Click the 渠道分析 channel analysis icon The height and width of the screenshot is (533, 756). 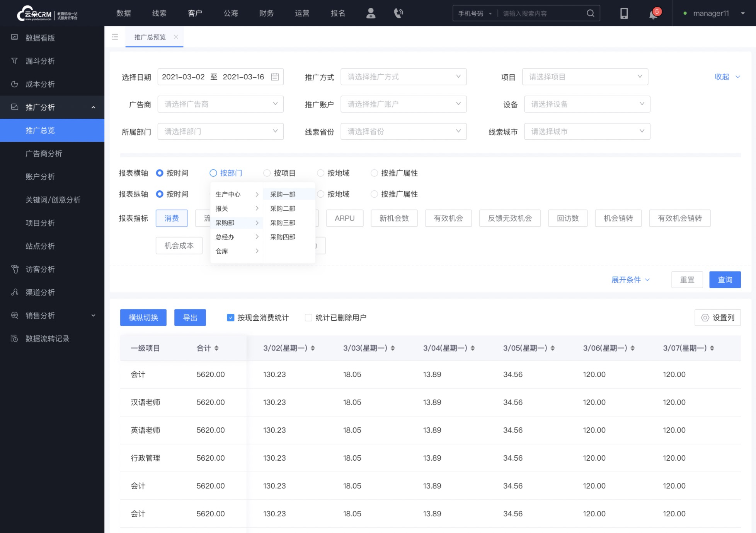(15, 292)
